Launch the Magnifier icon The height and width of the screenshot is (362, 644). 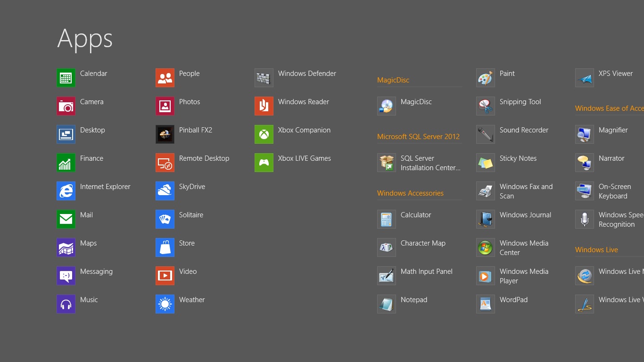point(585,134)
